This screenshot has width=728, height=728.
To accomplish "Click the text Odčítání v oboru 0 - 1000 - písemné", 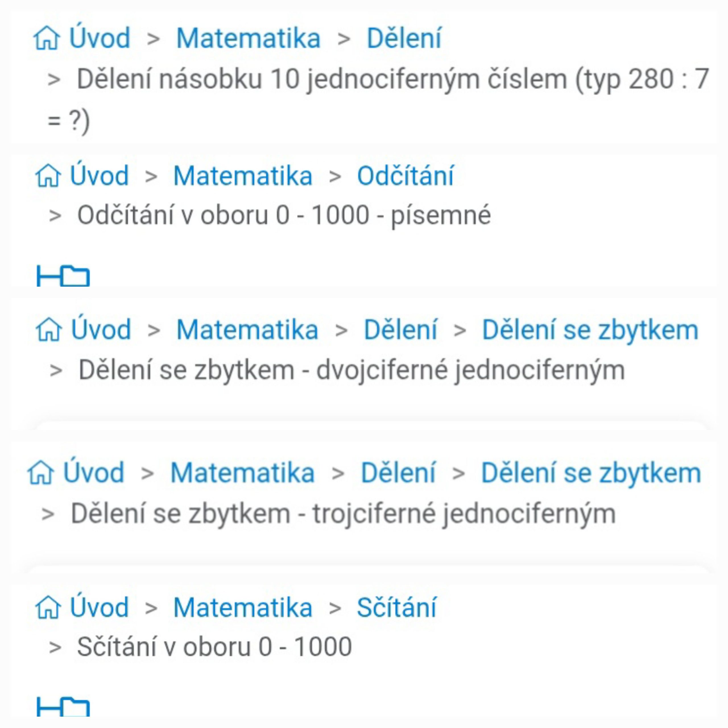I will click(284, 215).
